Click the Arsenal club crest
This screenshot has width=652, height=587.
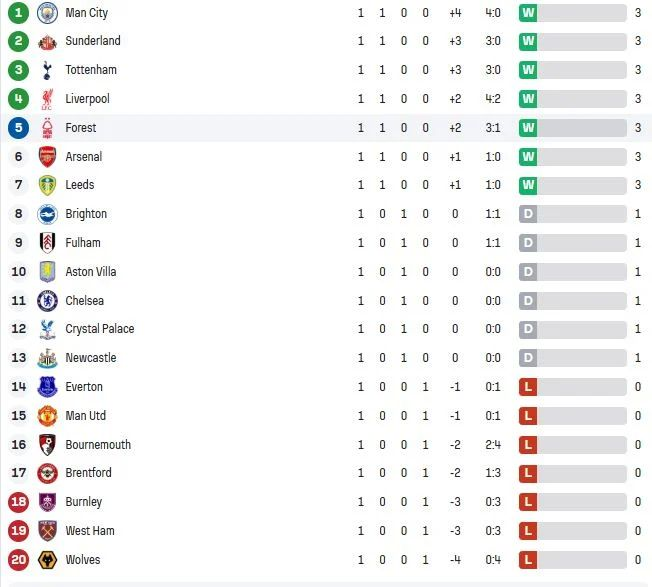(47, 157)
